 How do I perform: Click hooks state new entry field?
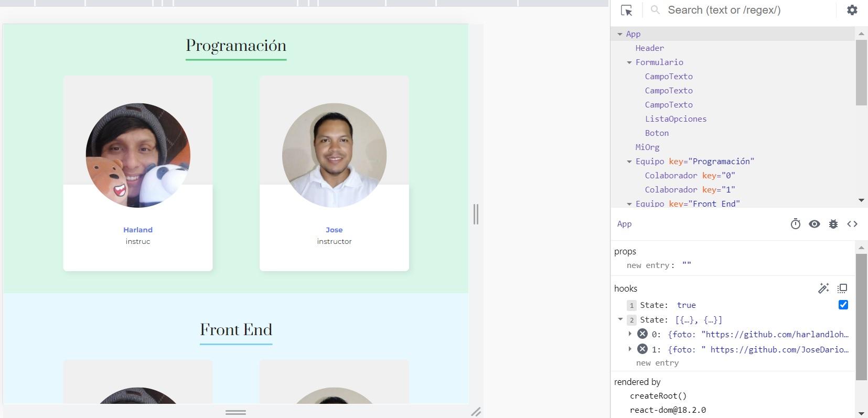pyautogui.click(x=657, y=363)
